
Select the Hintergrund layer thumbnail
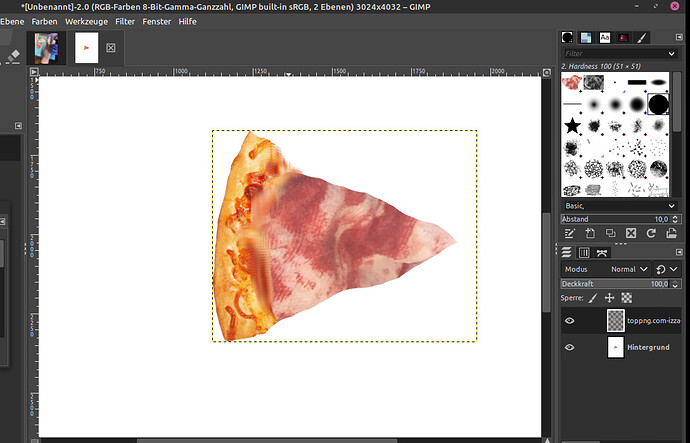(616, 347)
